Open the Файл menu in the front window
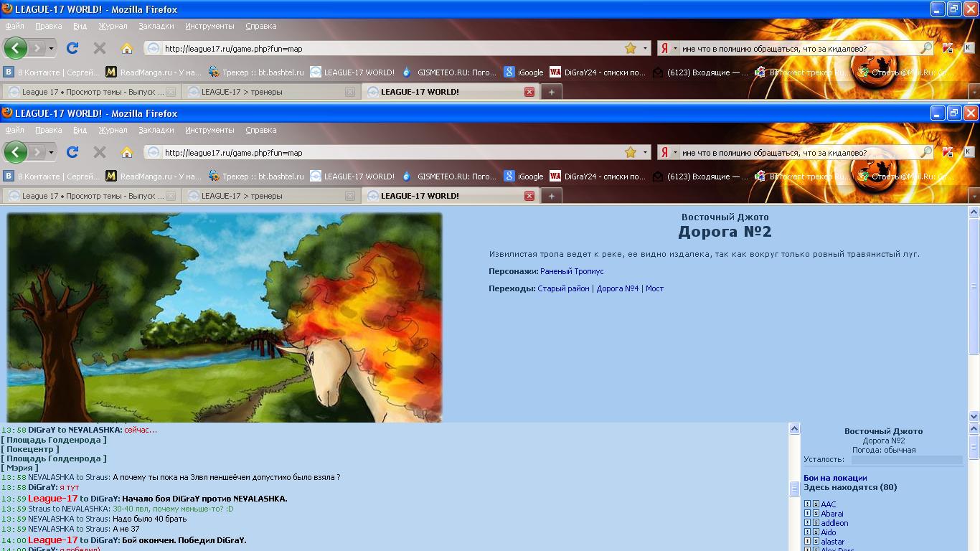Screen dimensions: 980x551 pyautogui.click(x=14, y=130)
